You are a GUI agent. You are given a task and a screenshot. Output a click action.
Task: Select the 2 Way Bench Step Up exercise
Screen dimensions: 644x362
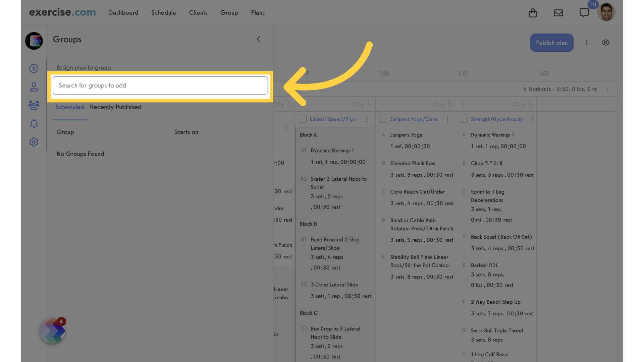click(x=495, y=302)
